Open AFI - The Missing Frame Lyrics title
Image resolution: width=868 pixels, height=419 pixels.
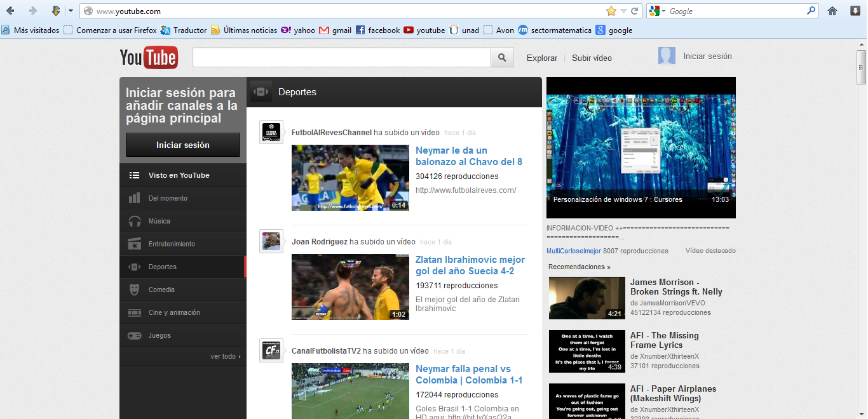point(665,340)
